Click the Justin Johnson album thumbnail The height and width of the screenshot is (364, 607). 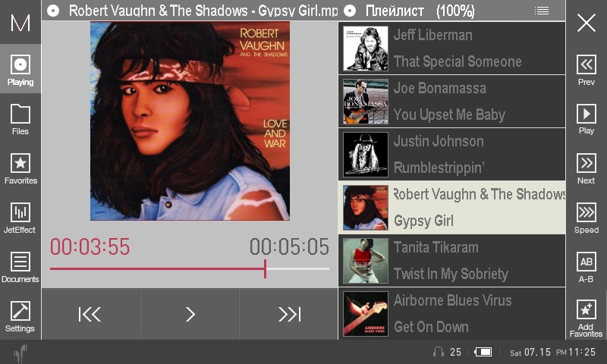[366, 155]
